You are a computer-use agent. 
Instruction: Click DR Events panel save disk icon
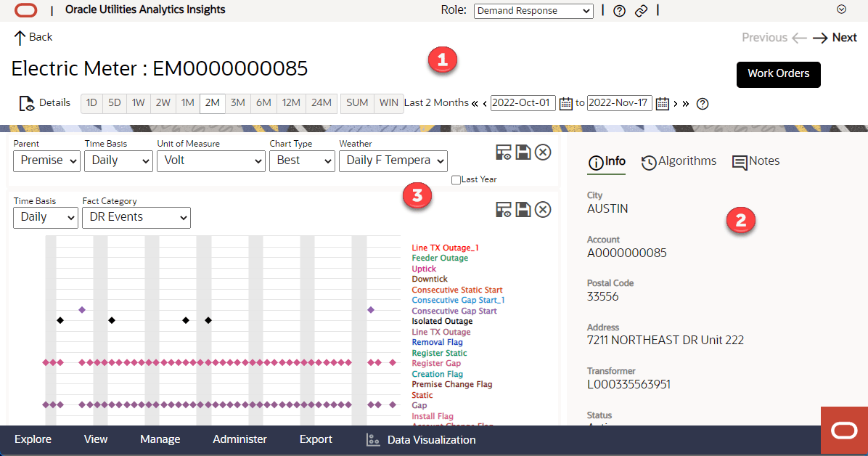pyautogui.click(x=523, y=209)
